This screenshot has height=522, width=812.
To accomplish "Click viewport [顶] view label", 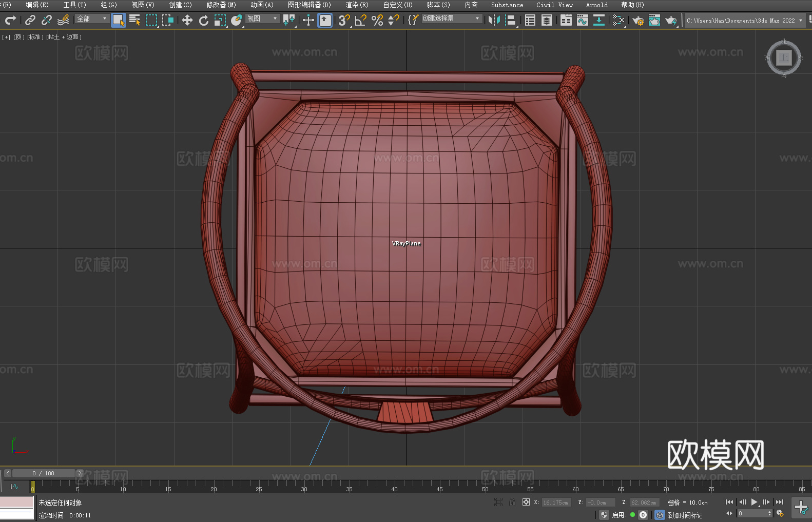I will (18, 37).
